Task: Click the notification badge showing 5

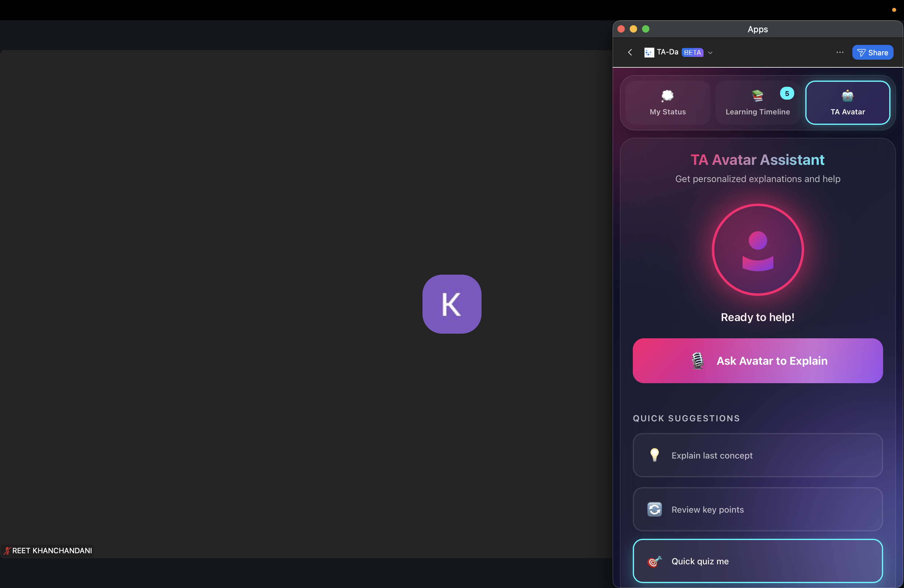Action: (787, 93)
